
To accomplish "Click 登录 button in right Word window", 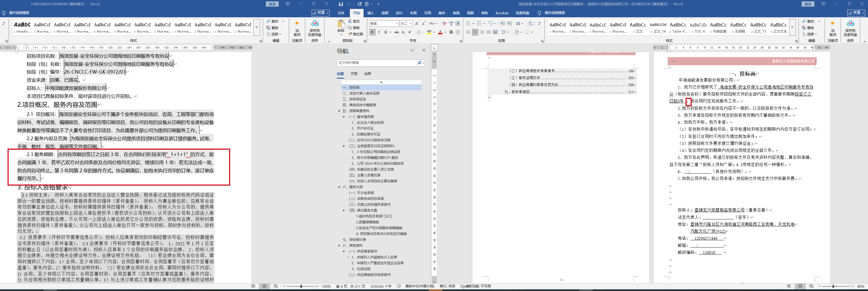I will point(808,4).
